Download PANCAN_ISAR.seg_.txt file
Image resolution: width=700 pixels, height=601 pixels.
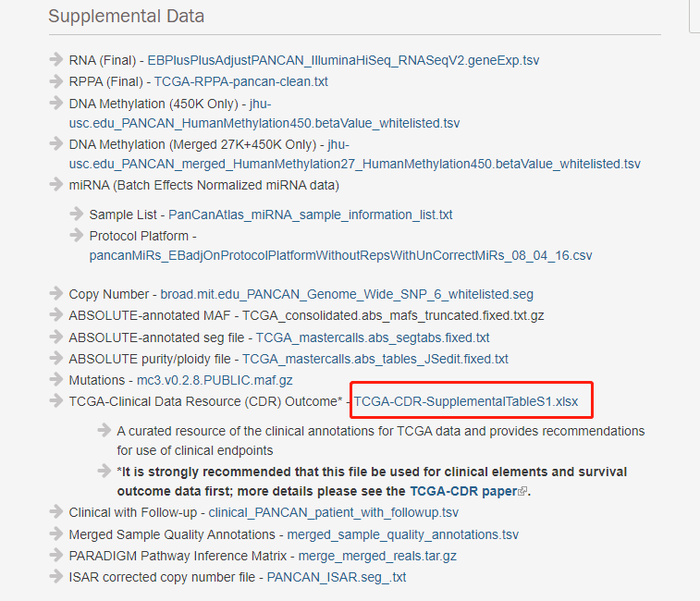point(336,577)
